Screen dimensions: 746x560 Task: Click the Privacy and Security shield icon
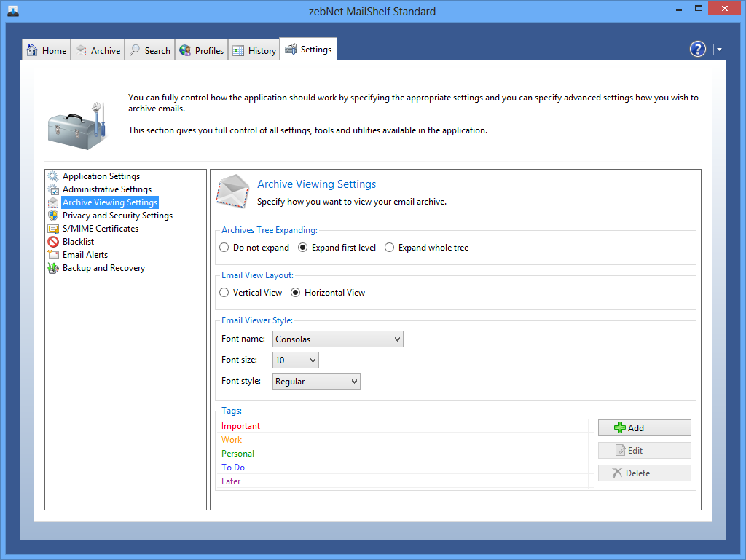click(x=53, y=216)
